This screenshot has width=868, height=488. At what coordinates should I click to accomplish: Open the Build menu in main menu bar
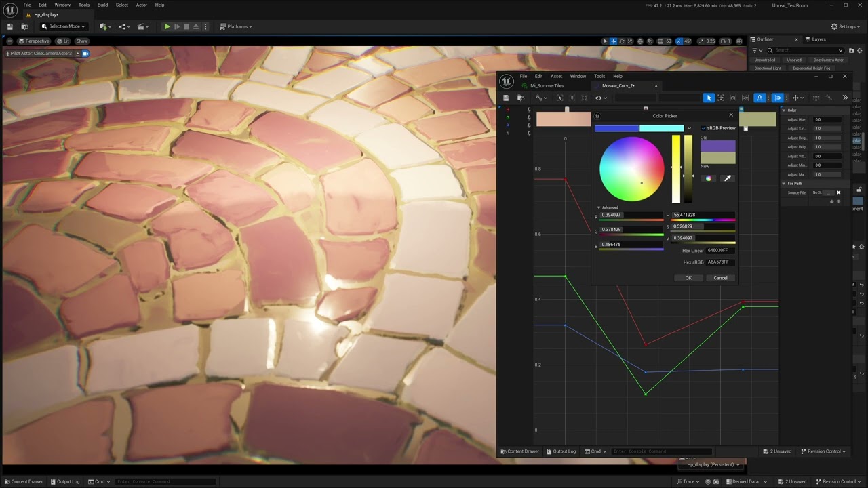102,5
